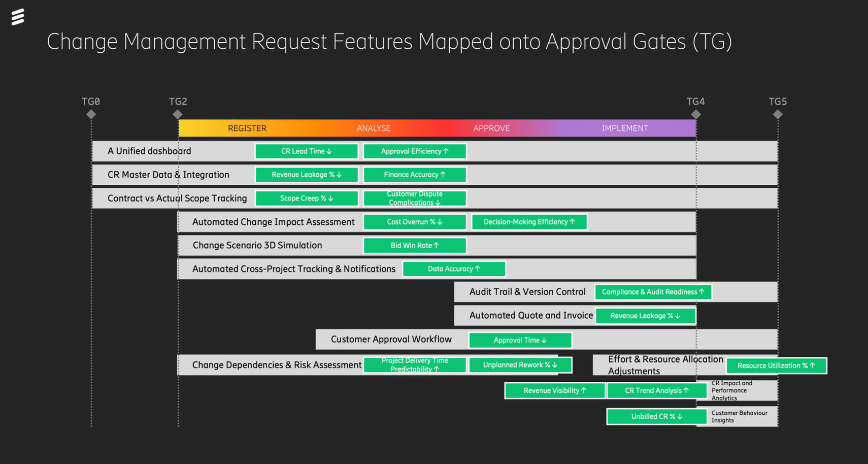Click the REGISTER phase on gradient bar
The width and height of the screenshot is (868, 464).
247,128
